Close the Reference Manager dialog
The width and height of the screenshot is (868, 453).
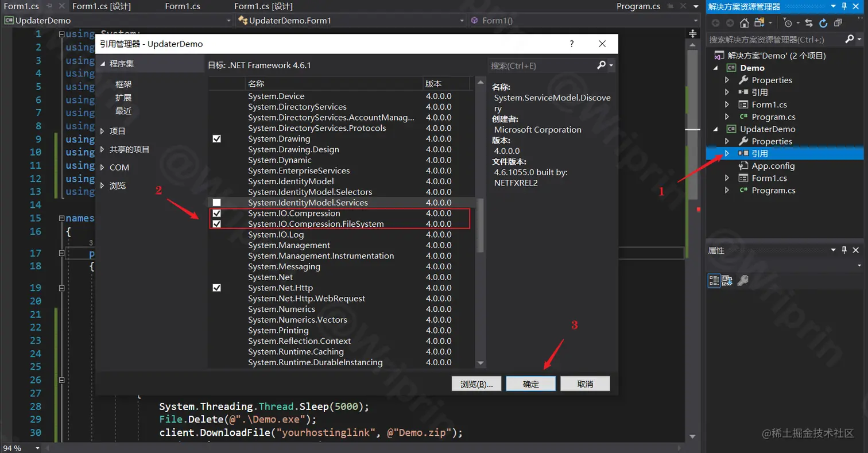[602, 44]
